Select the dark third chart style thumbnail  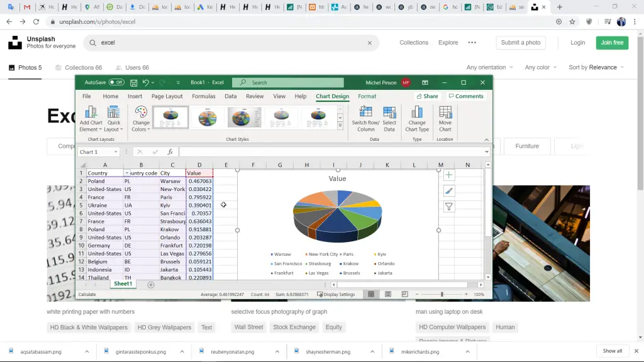[x=245, y=117]
